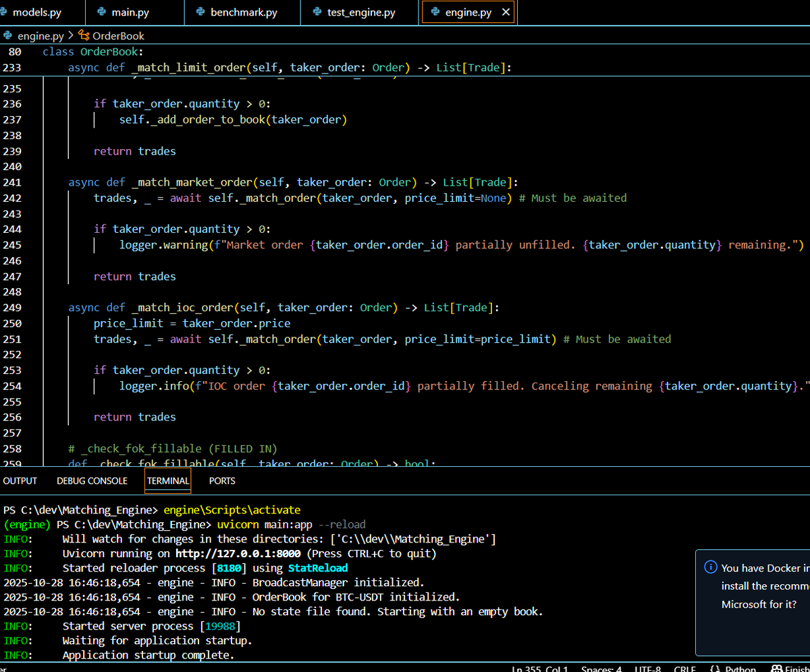Click the Python icon on test_engine.py tab
The height and width of the screenshot is (672, 810).
coord(317,13)
